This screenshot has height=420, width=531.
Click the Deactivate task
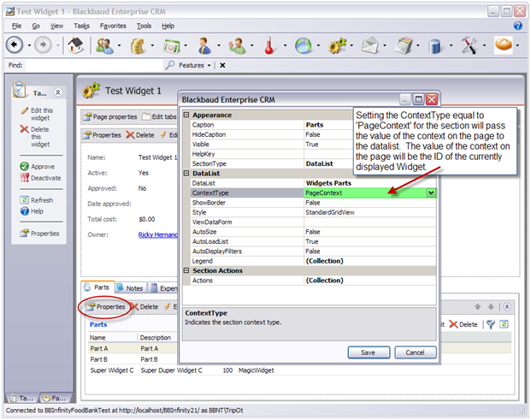click(x=40, y=178)
